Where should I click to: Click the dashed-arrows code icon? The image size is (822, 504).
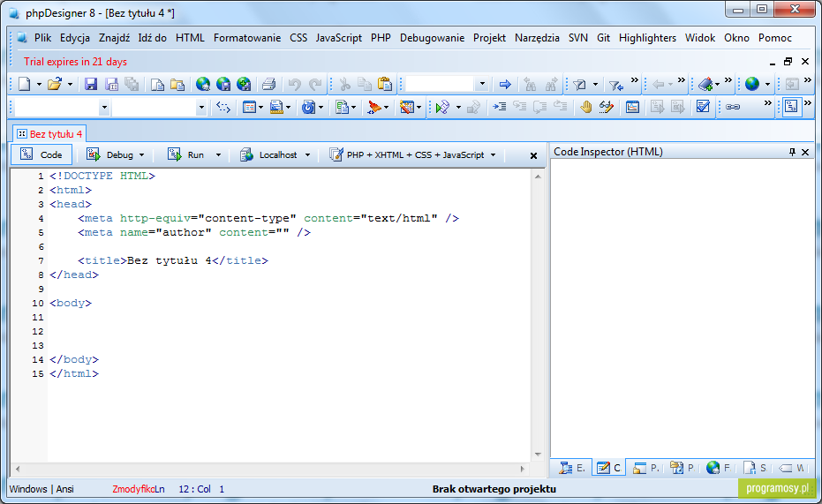(223, 107)
